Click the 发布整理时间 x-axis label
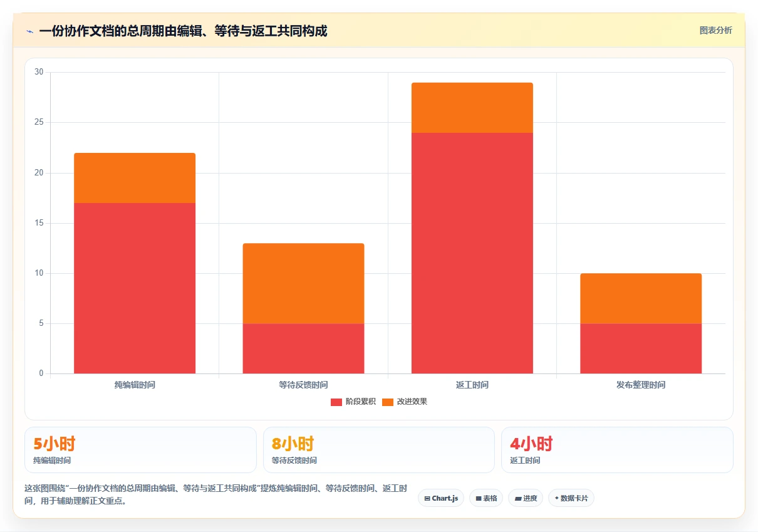The height and width of the screenshot is (532, 758). point(641,385)
